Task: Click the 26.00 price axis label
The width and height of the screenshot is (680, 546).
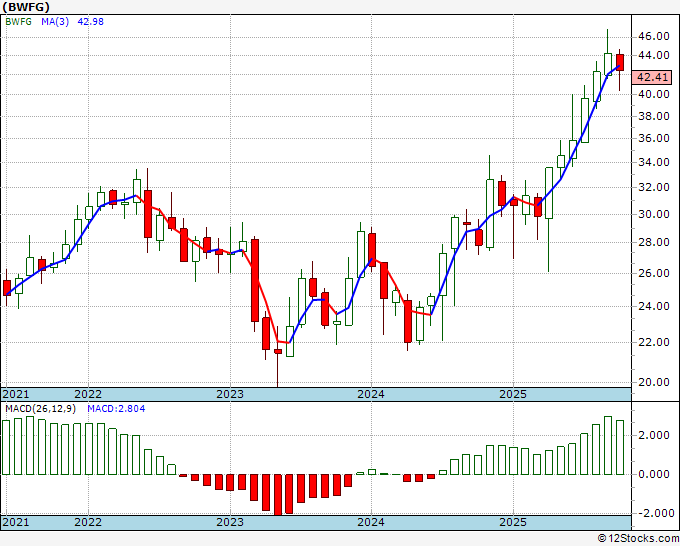Action: (654, 273)
